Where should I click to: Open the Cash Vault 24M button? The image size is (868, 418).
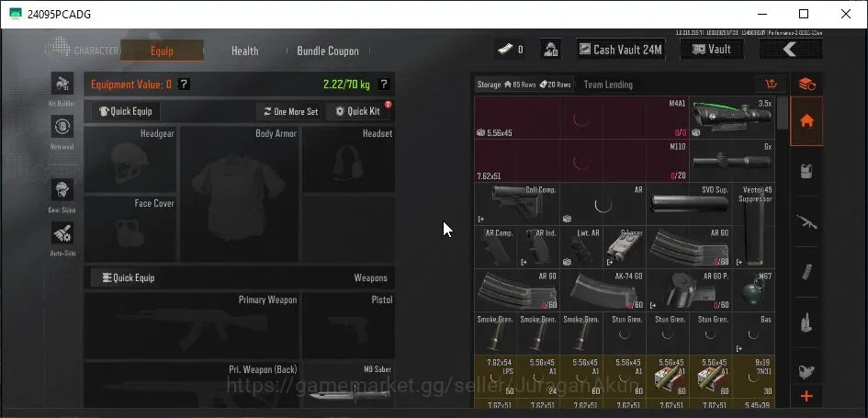pyautogui.click(x=621, y=50)
